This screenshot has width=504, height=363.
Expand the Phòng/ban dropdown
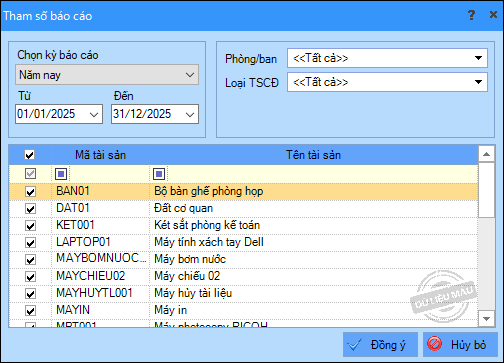pos(478,58)
